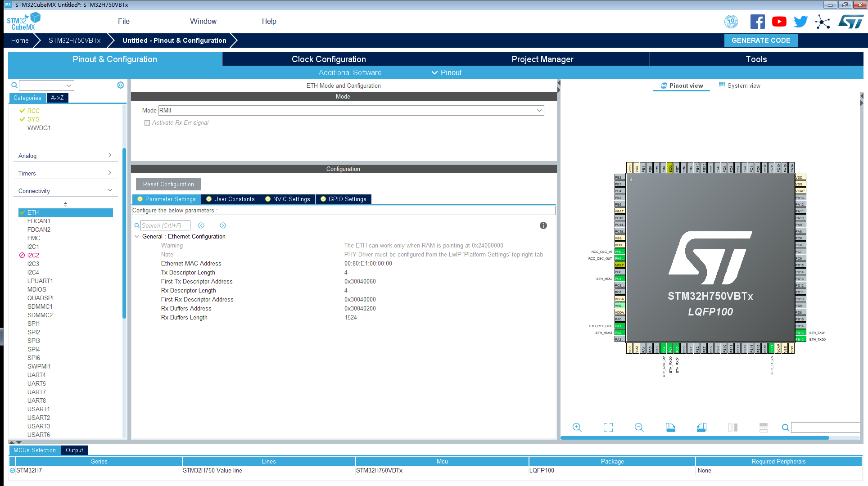
Task: Zoom in on the pinout view
Action: [x=577, y=427]
